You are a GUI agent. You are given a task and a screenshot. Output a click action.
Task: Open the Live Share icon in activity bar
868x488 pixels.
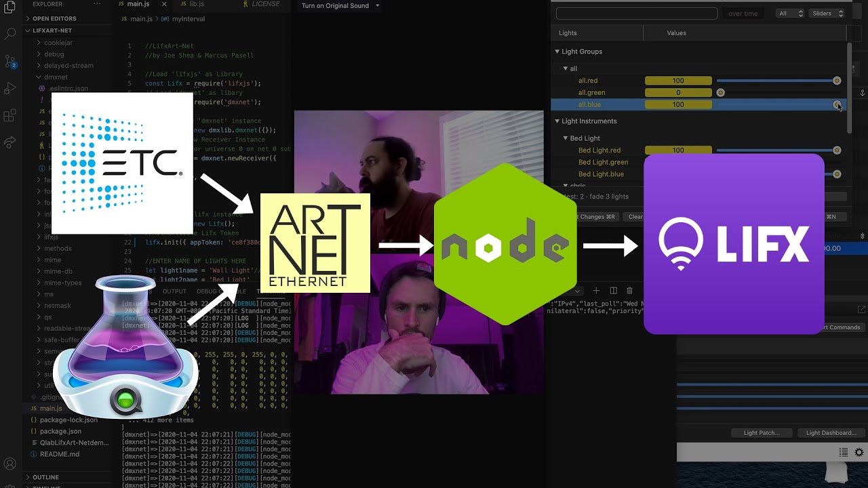point(10,142)
